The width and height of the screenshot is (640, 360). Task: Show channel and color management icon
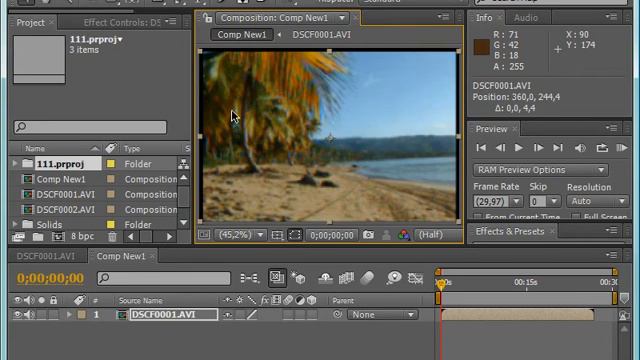(404, 235)
